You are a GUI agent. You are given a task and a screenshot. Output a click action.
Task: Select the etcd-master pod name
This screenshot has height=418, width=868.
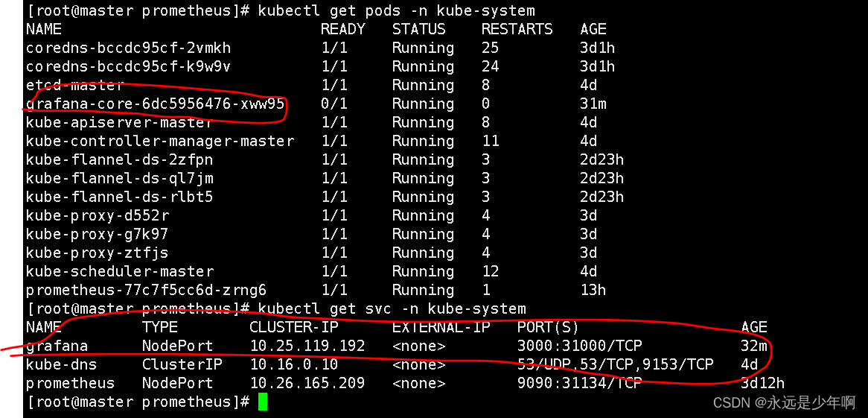74,85
